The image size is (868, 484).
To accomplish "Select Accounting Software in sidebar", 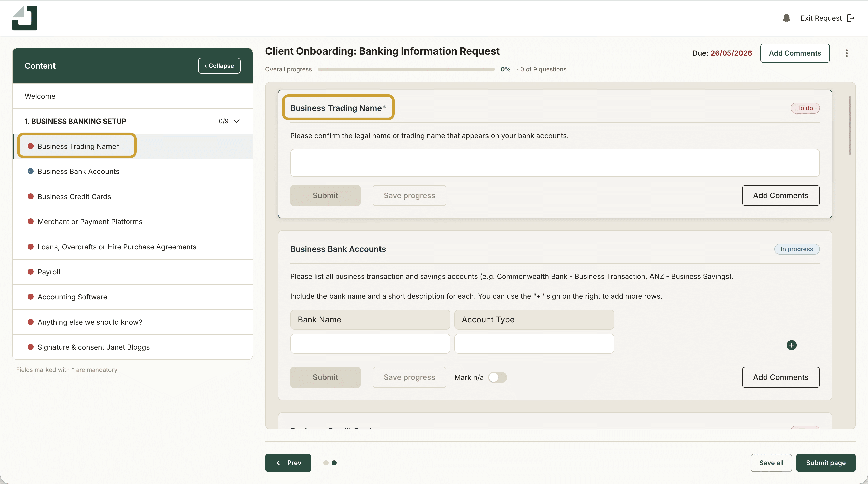I will pos(132,297).
